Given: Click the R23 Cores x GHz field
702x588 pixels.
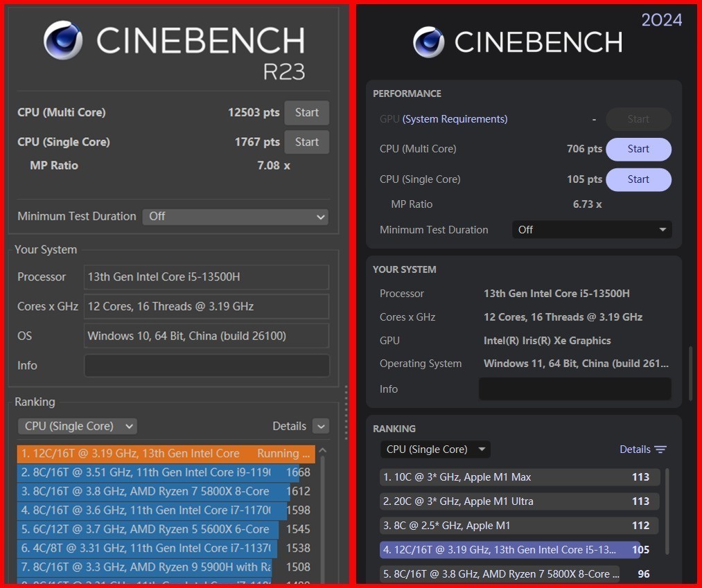Looking at the screenshot, I should tap(207, 307).
